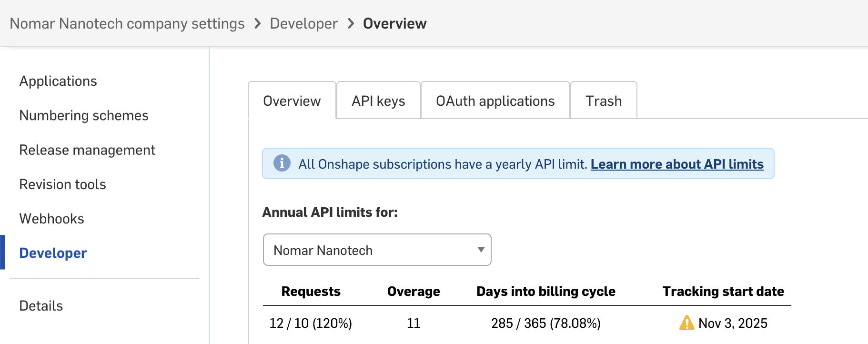
Task: Click the Overage column header
Action: click(414, 291)
